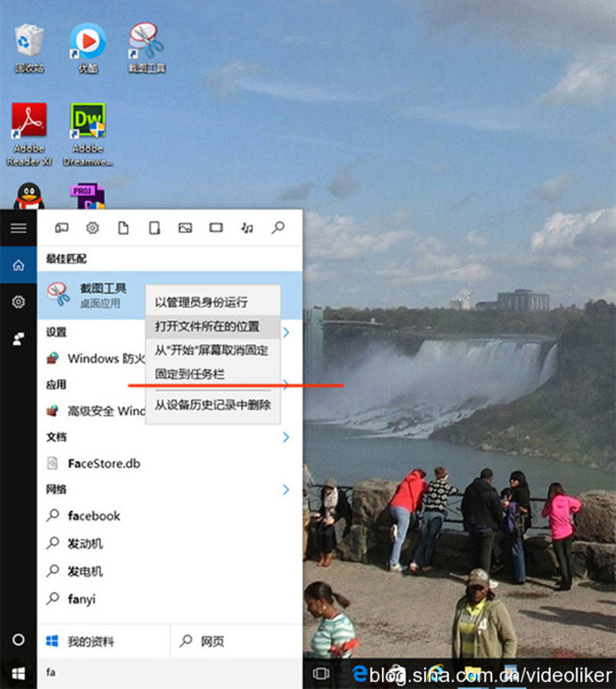The image size is (616, 689).
Task: Open the Recycle Bin on desktop
Action: click(x=29, y=46)
